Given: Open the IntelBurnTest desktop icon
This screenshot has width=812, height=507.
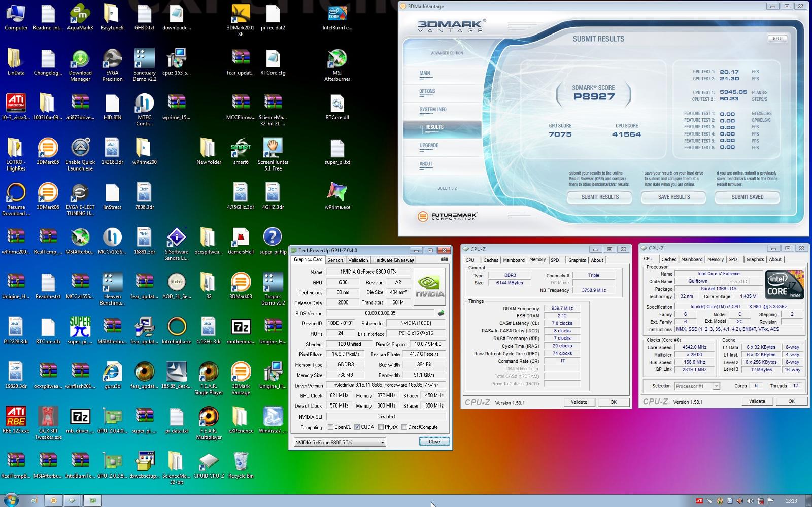Looking at the screenshot, I should tap(337, 18).
